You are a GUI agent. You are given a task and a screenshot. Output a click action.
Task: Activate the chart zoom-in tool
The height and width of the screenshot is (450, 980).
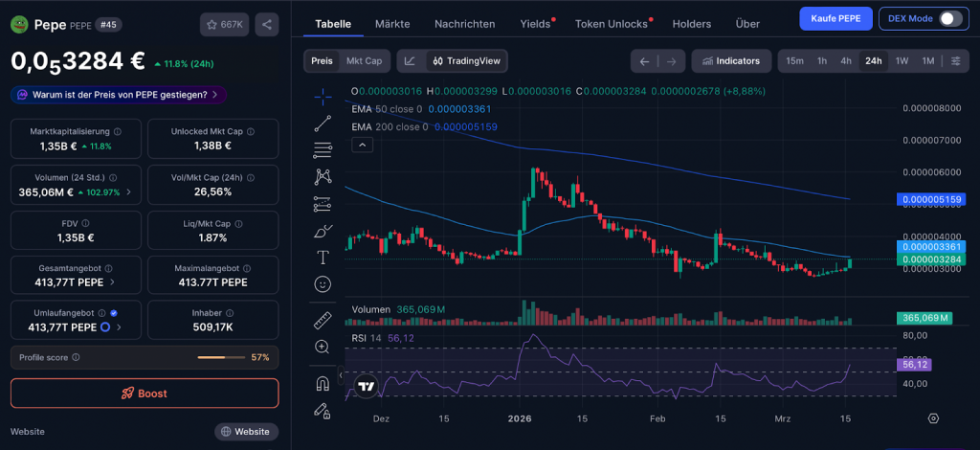point(323,347)
